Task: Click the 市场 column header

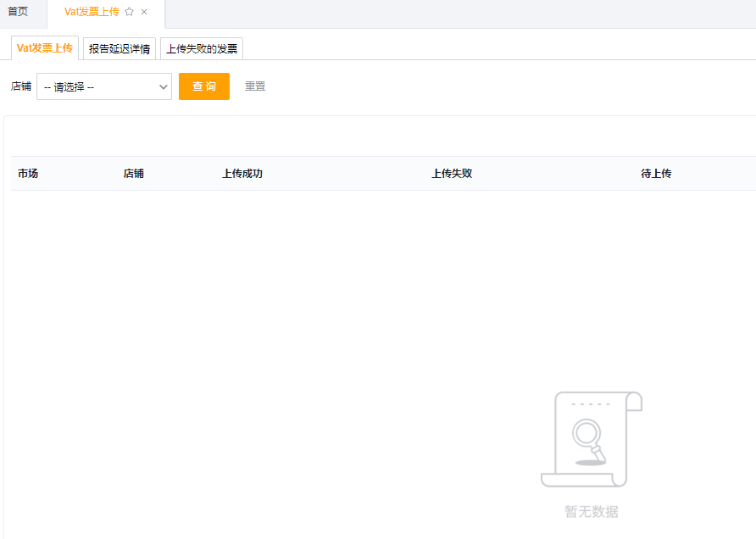Action: coord(28,174)
